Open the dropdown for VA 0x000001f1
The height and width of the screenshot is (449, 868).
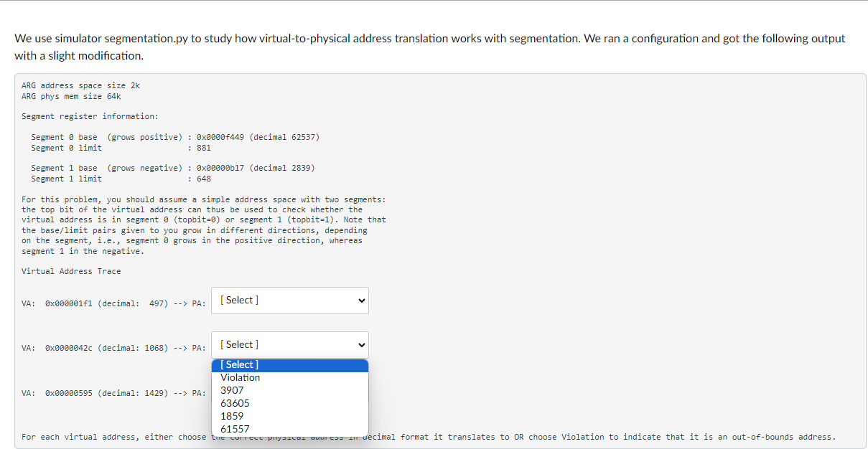(x=289, y=300)
